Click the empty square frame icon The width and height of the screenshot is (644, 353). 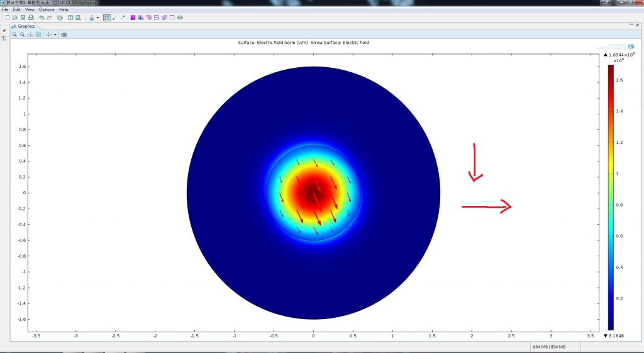[x=172, y=18]
